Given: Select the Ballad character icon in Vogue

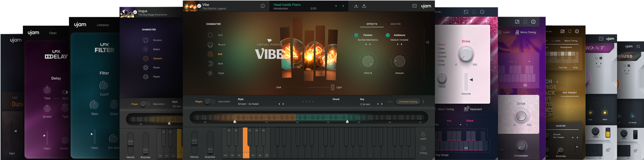Looking at the screenshot, I should coord(146,49).
